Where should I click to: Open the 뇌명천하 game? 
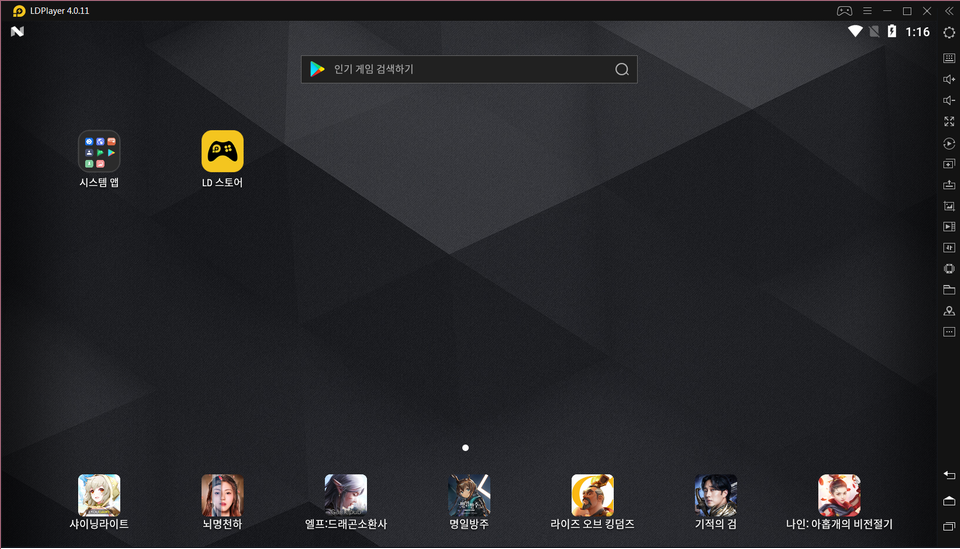222,495
